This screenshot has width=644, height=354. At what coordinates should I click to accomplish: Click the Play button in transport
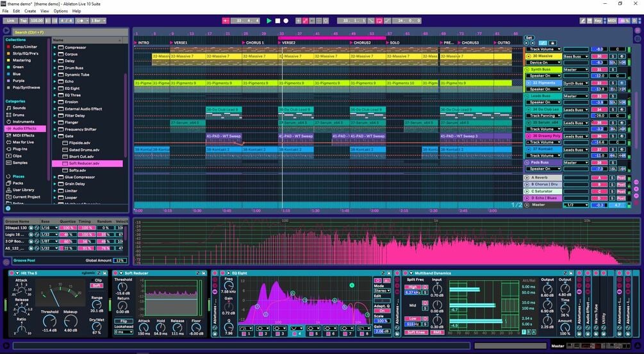[269, 21]
